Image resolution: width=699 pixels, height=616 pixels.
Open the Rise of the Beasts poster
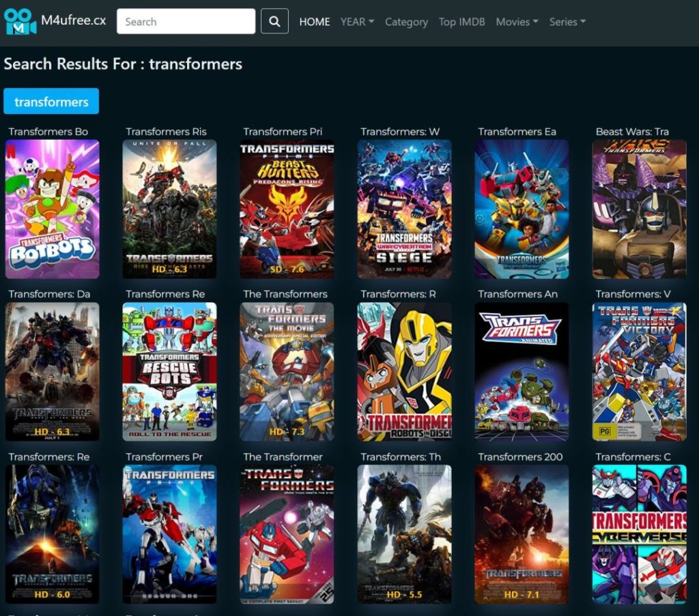pos(169,209)
